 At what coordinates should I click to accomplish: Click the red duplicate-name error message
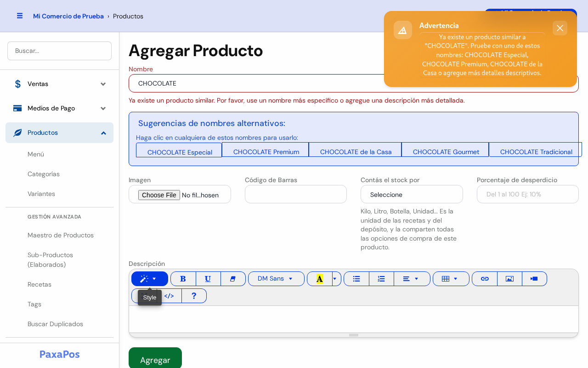point(297,100)
